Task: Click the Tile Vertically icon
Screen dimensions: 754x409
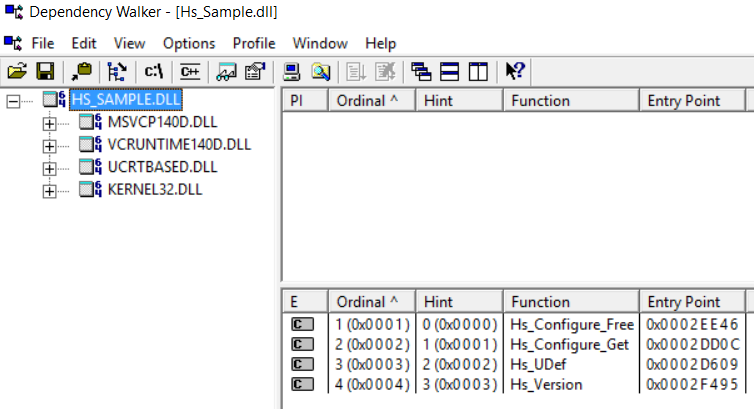Action: [478, 72]
